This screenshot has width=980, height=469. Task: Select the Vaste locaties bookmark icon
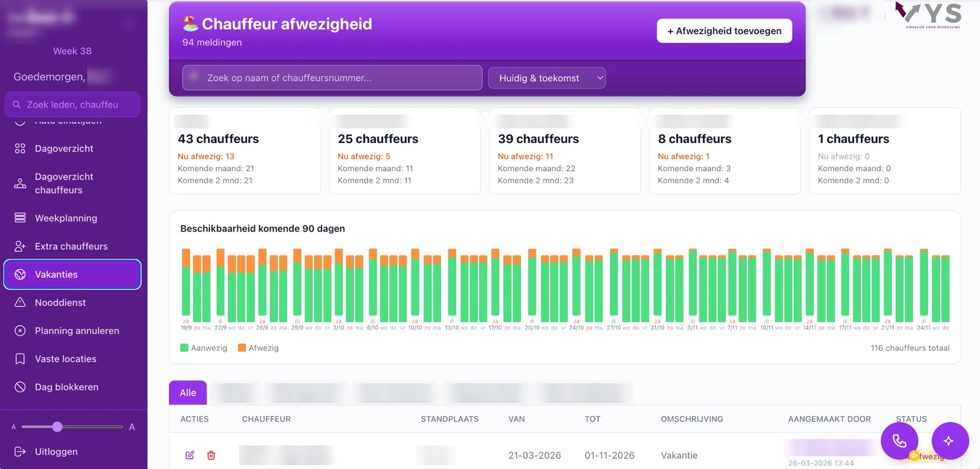point(20,359)
